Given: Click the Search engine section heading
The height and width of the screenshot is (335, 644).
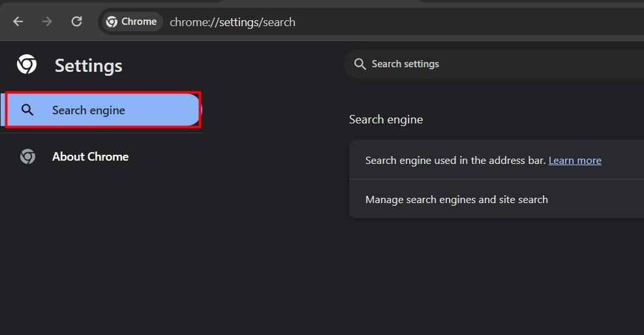Looking at the screenshot, I should pyautogui.click(x=386, y=120).
